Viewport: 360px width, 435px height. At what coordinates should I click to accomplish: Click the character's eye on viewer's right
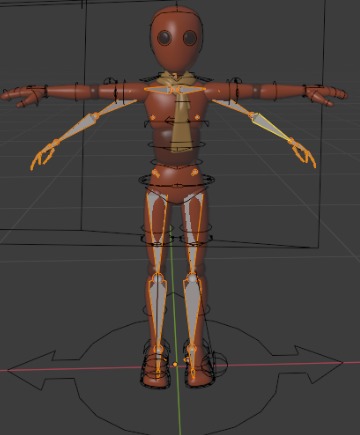[190, 38]
